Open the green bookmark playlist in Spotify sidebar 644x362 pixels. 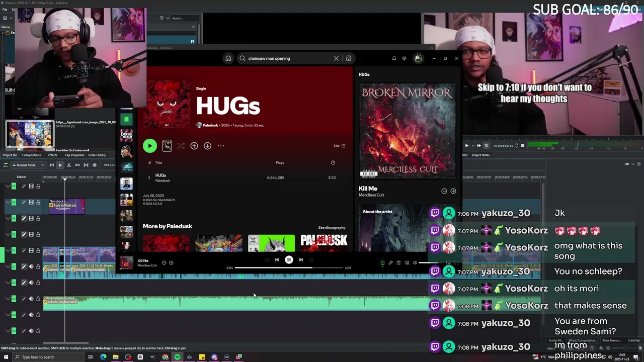click(127, 119)
